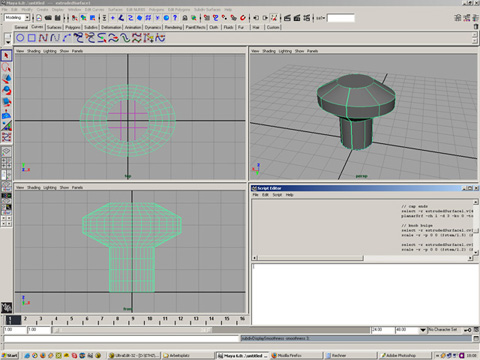This screenshot has height=360, width=480.
Task: Choose the Lasso select tool in toolbox
Action: point(6,67)
